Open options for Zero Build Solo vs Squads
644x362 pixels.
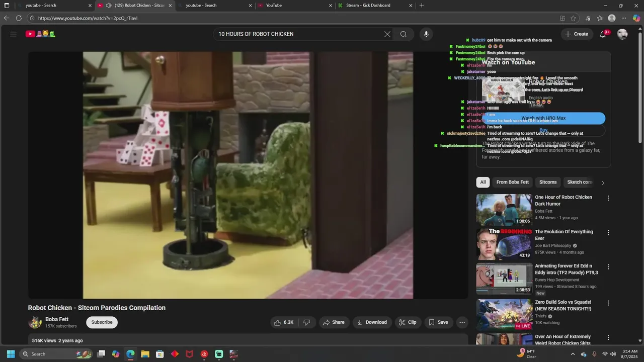pyautogui.click(x=608, y=303)
